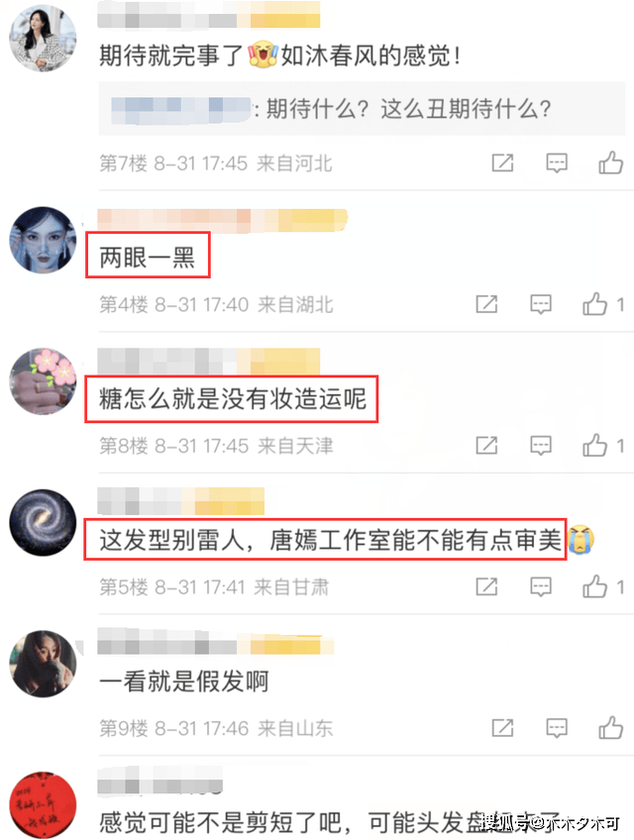
Task: Share the floor 9 comment from 山东
Action: point(502,727)
